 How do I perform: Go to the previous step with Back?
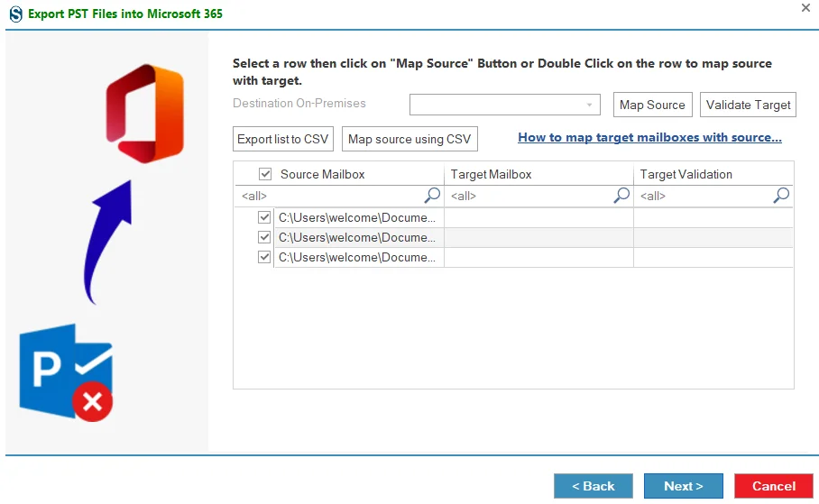pyautogui.click(x=594, y=486)
